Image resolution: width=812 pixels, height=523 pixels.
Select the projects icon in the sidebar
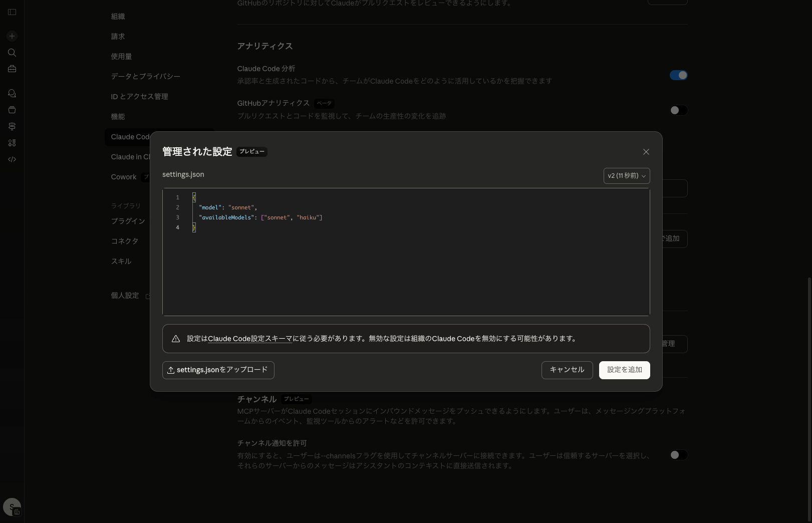tap(12, 109)
